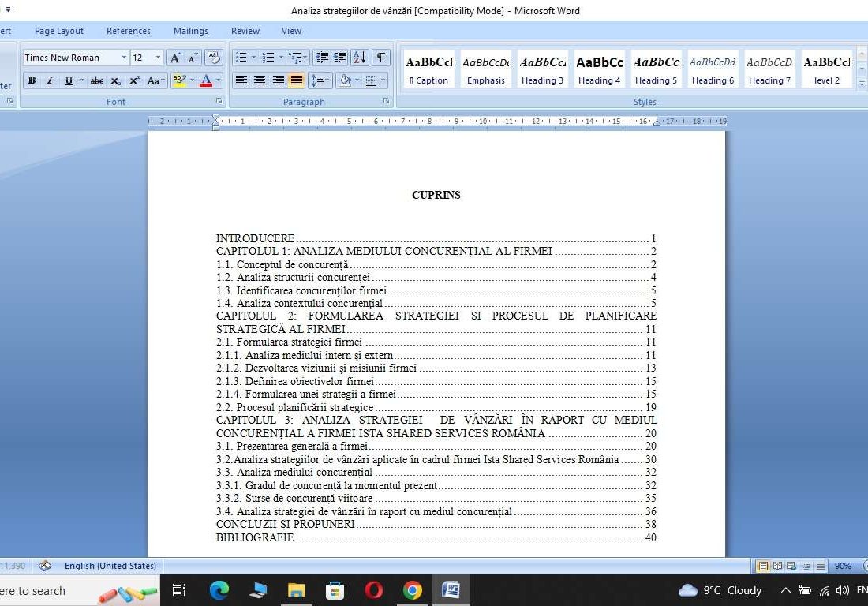Apply strikethrough formatting
Screen dimensions: 868x606
(x=97, y=80)
